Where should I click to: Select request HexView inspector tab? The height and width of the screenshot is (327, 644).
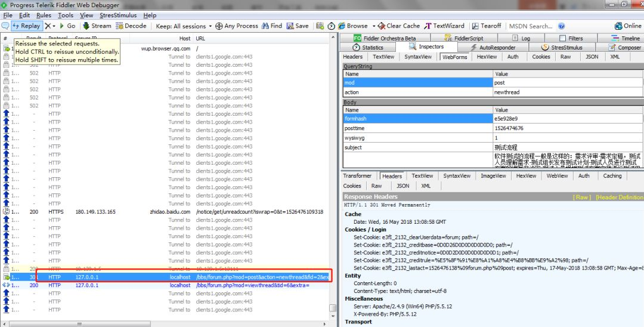(x=487, y=57)
